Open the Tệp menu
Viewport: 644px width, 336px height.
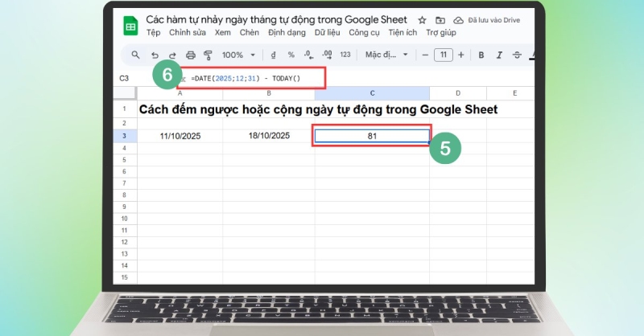tap(153, 33)
